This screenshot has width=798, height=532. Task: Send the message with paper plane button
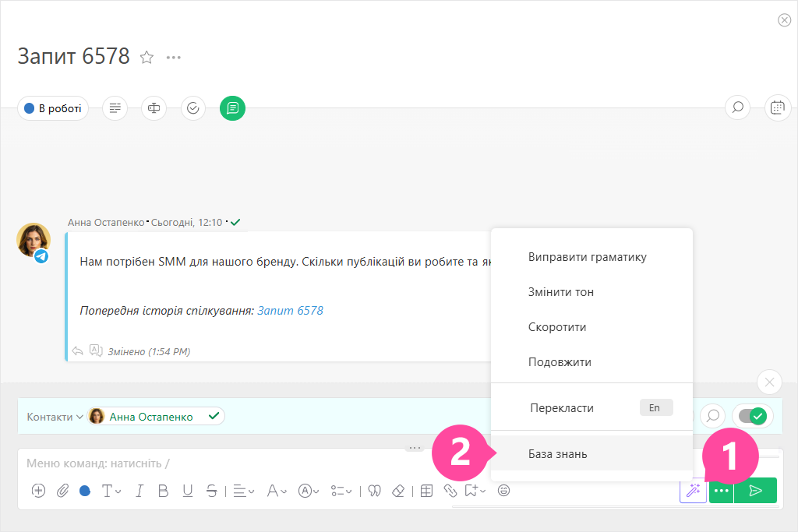pyautogui.click(x=755, y=491)
